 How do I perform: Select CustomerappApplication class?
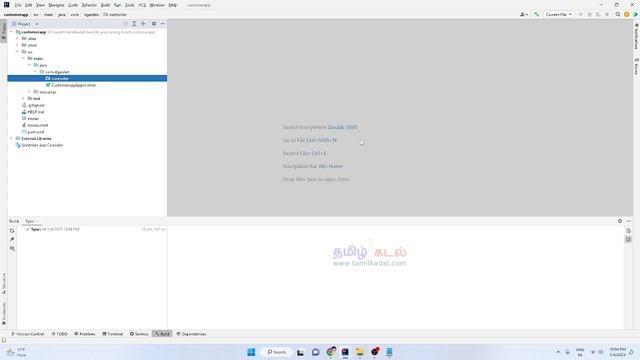coord(73,85)
